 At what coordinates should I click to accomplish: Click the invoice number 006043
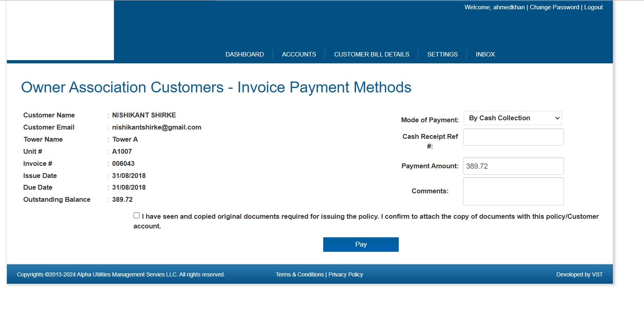click(123, 164)
